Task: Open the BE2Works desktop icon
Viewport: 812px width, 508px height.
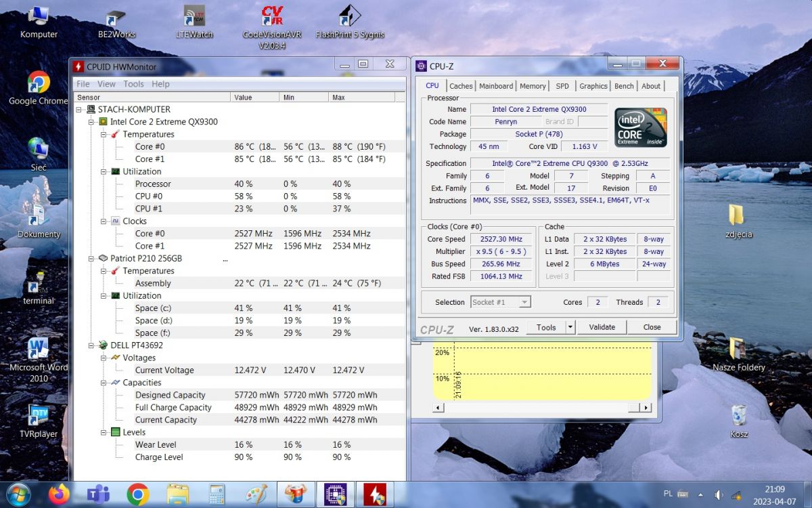Action: click(x=116, y=18)
